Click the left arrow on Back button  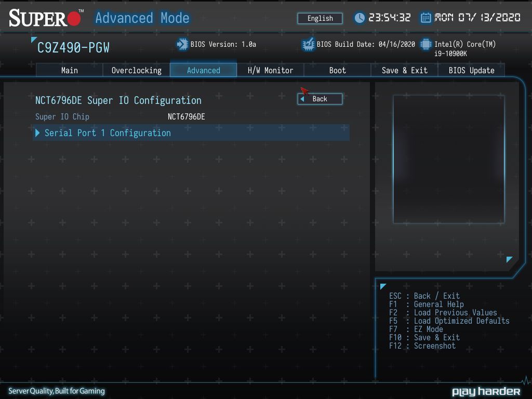click(302, 99)
